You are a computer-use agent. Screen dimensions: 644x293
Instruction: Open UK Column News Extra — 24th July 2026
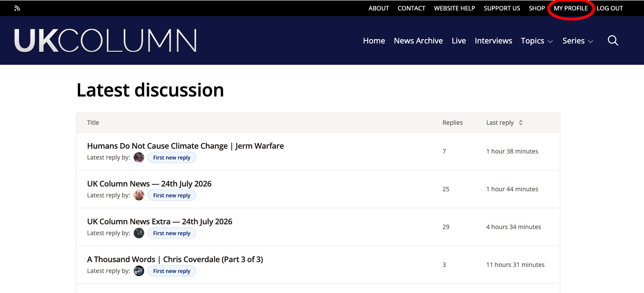160,222
